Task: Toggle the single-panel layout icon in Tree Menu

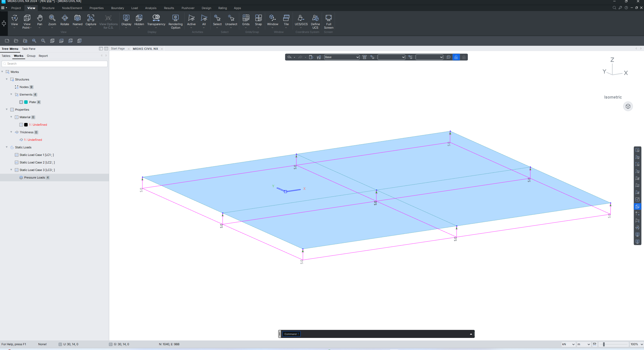Action: (101, 49)
